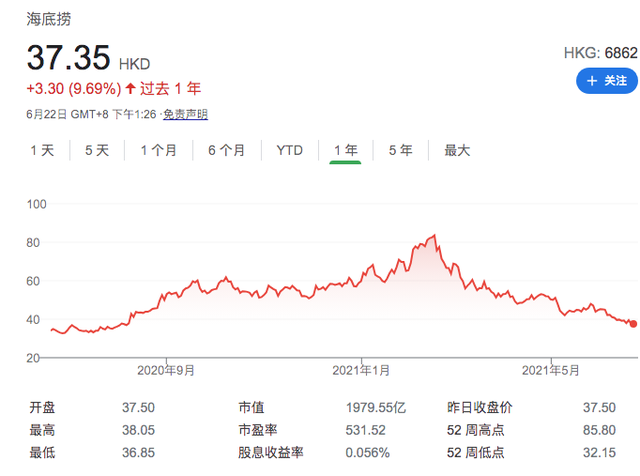The image size is (640, 476).
Task: Click the 最低 value 36.85
Action: (x=138, y=452)
